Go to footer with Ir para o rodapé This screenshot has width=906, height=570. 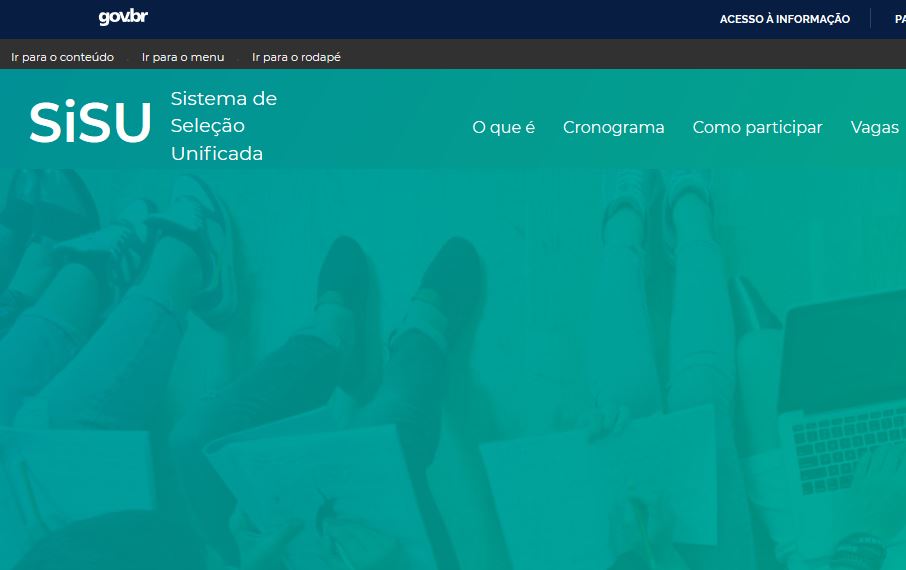click(x=296, y=57)
